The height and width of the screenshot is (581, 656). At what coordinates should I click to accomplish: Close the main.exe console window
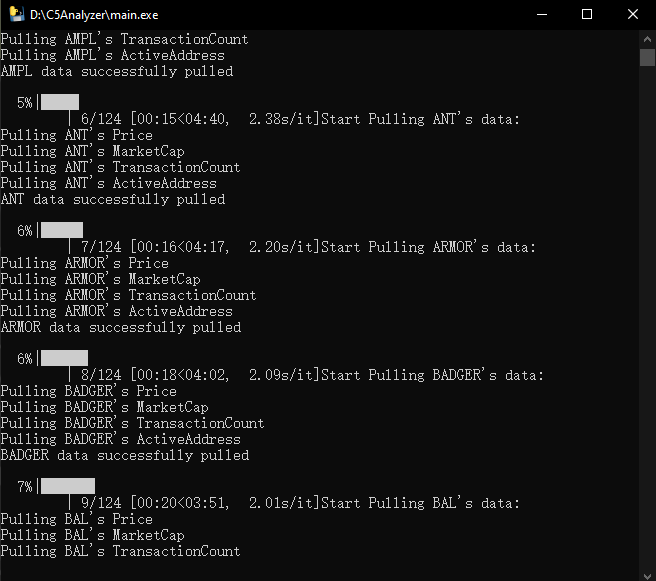coord(633,14)
